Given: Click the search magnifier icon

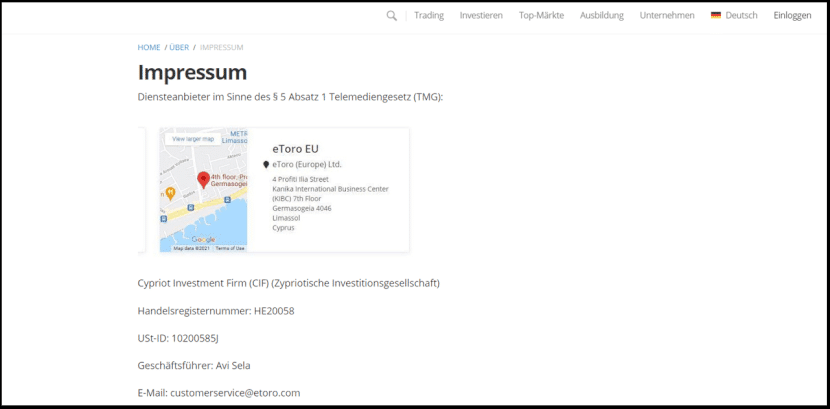Looking at the screenshot, I should pyautogui.click(x=391, y=16).
